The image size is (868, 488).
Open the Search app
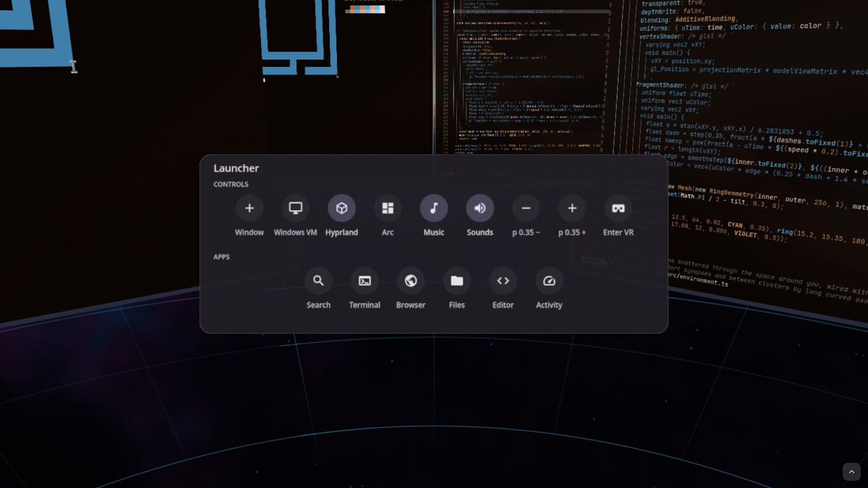coord(318,281)
